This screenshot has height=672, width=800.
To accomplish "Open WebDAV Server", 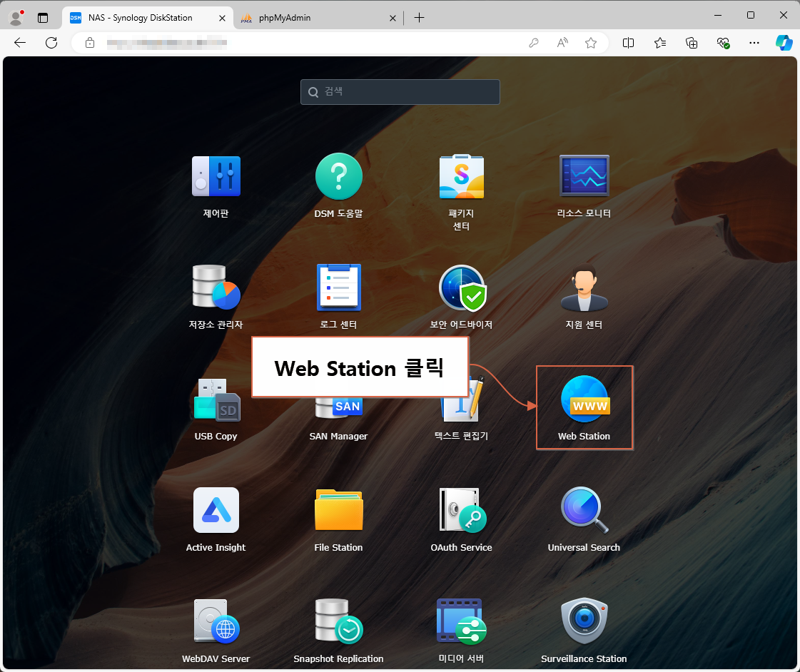I will tap(216, 621).
